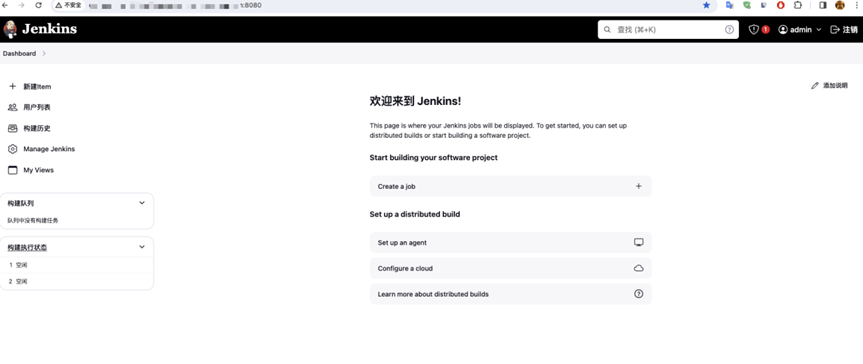The width and height of the screenshot is (863, 364).
Task: Click the bookmark star icon
Action: pos(706,5)
